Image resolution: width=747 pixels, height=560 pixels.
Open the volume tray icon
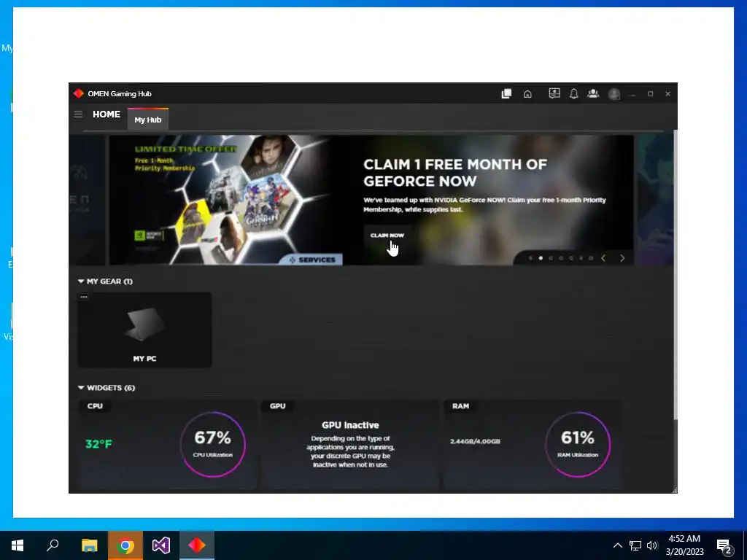click(x=652, y=545)
